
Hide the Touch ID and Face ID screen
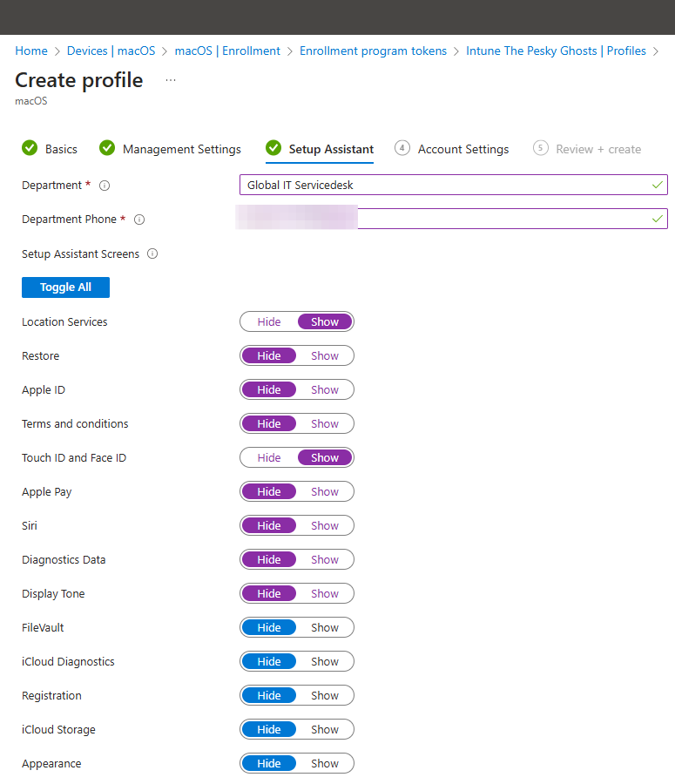[x=269, y=457]
